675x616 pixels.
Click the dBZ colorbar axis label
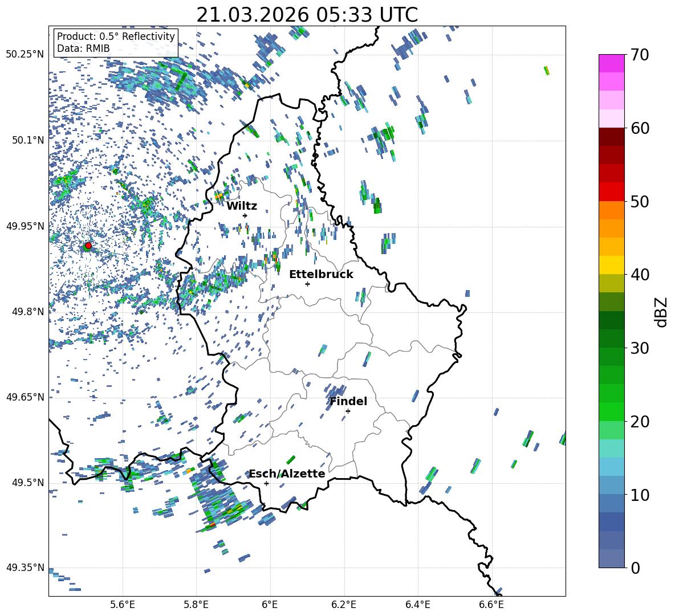662,312
